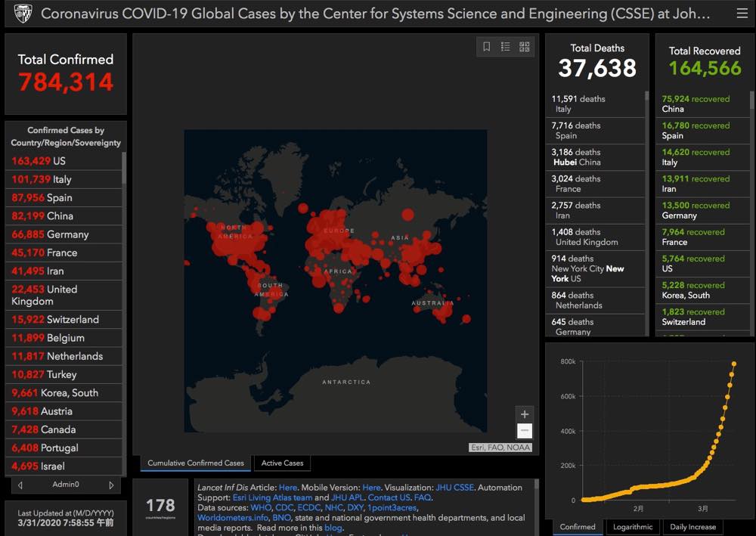Select the '87,956 Spain' row

point(64,197)
